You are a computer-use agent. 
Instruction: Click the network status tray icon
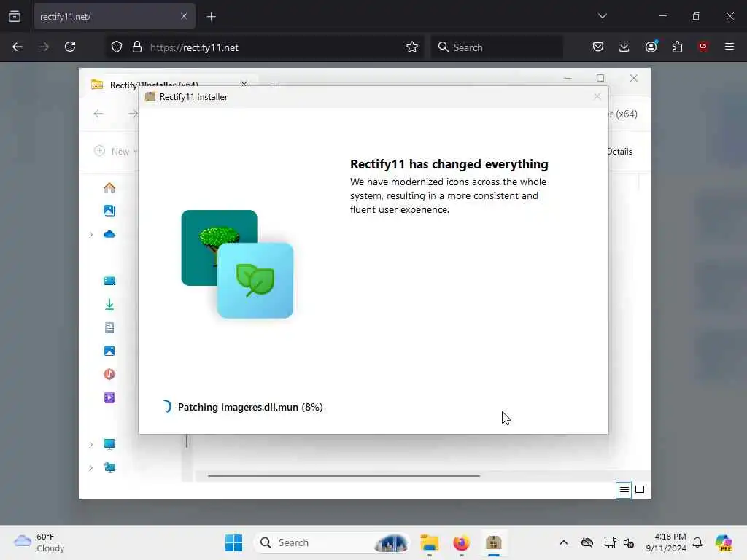[610, 542]
